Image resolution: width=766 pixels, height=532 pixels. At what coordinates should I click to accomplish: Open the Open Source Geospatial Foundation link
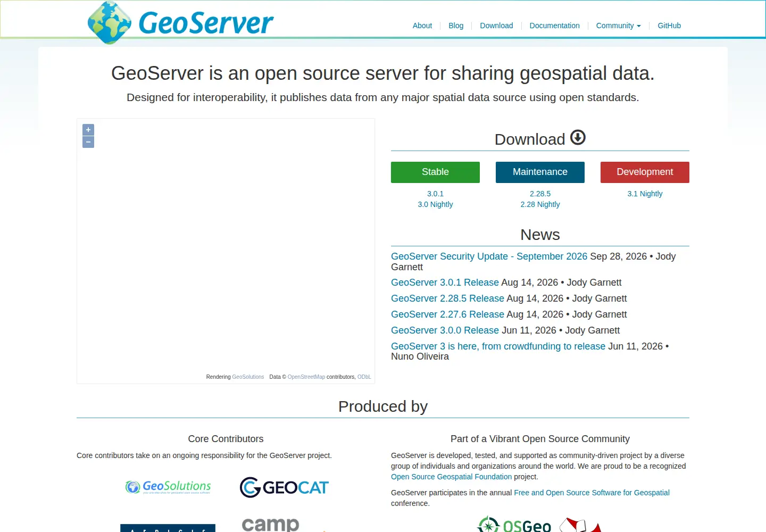[x=451, y=477]
